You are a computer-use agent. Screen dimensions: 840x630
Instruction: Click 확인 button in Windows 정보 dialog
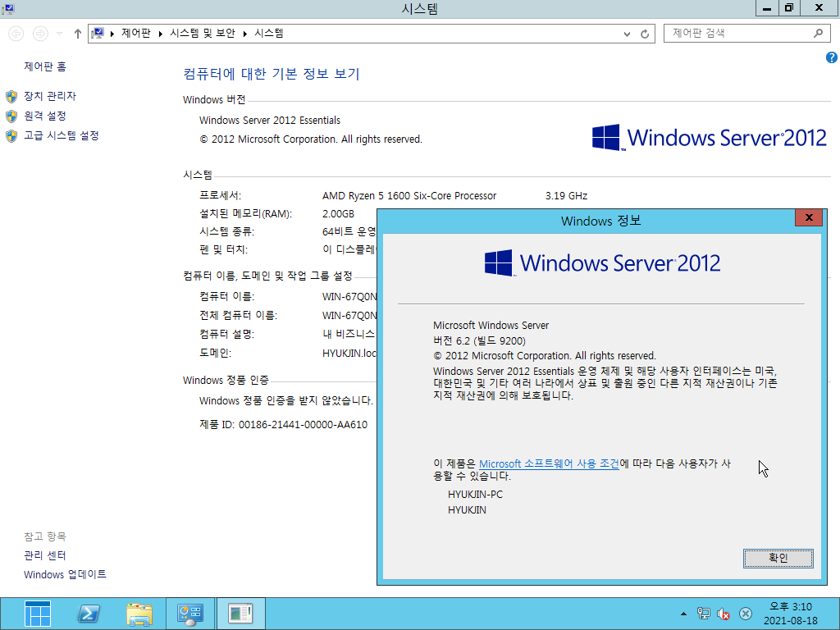(x=778, y=558)
